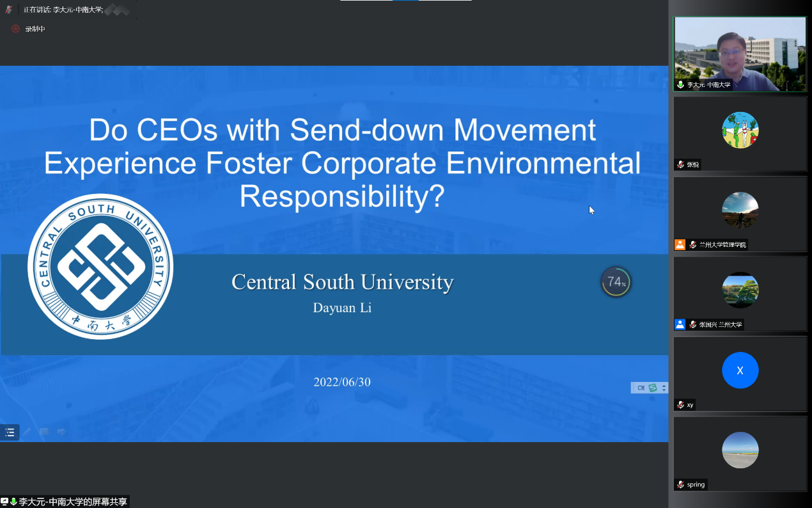
Task: Open the slide list menu icon
Action: (10, 433)
